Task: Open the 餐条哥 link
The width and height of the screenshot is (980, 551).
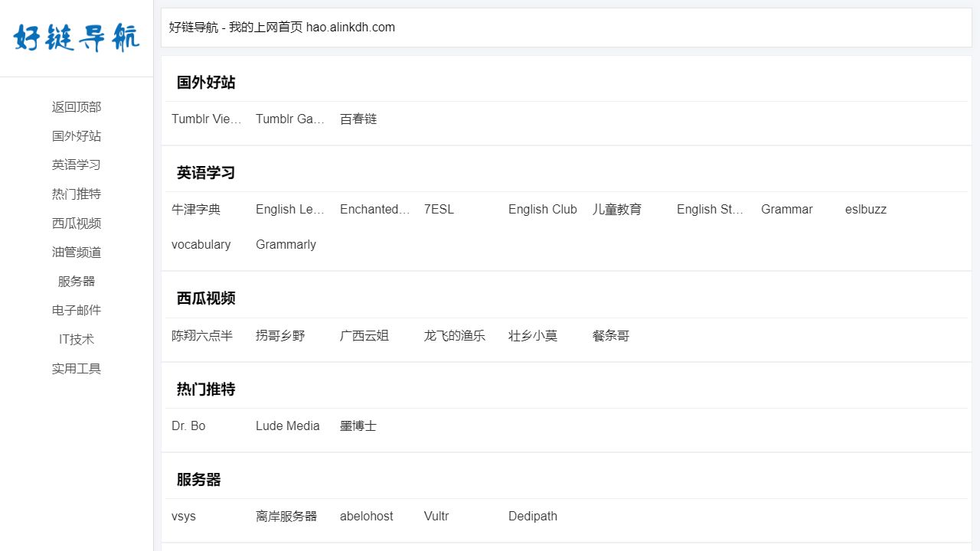Action: click(x=611, y=336)
